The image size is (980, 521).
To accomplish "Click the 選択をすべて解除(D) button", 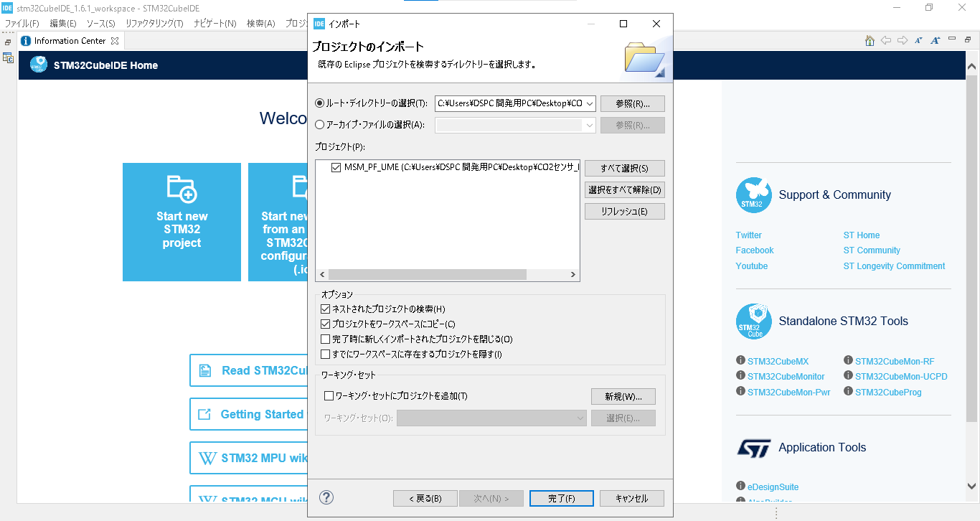I will [624, 189].
